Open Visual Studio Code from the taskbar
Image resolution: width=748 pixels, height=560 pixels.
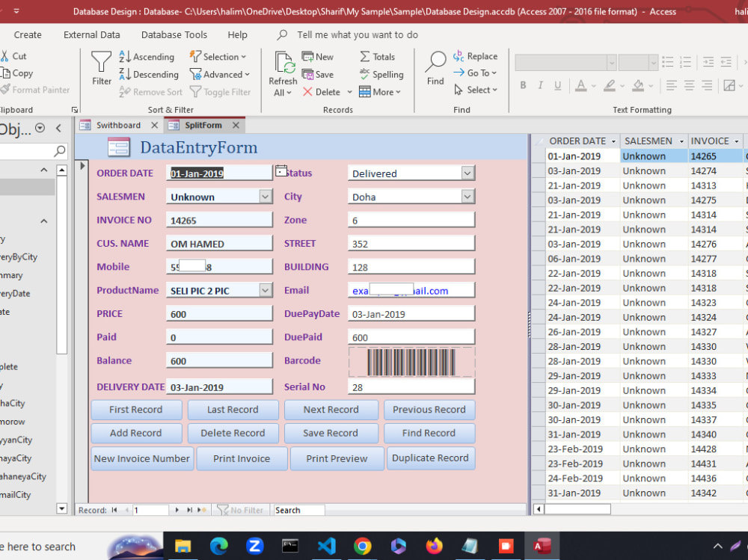point(327,546)
